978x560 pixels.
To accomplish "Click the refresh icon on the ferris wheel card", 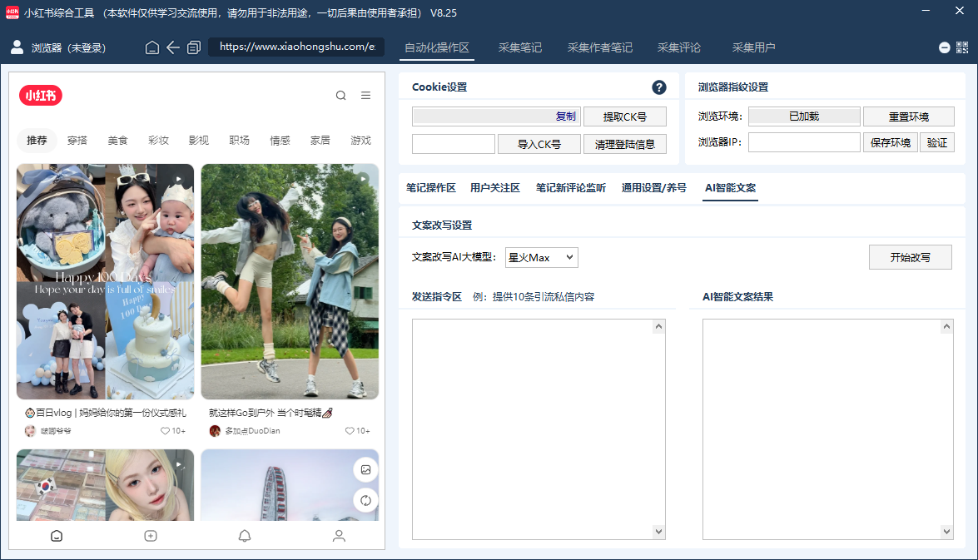I will click(x=365, y=500).
